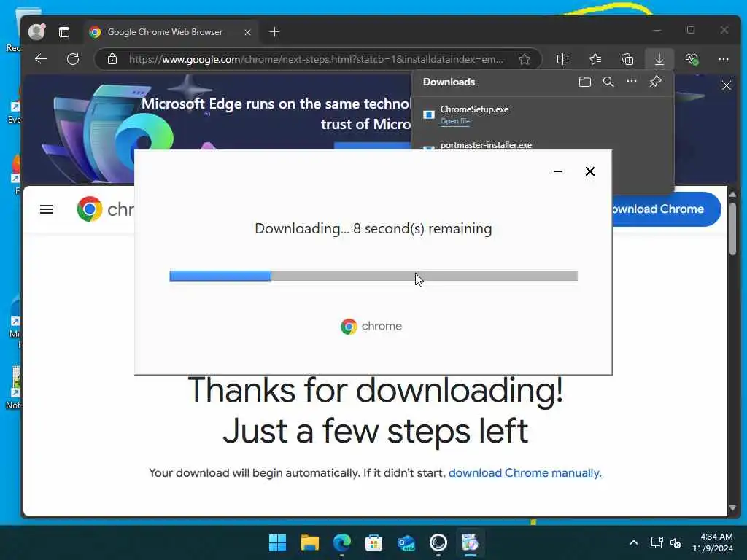747x560 pixels.
Task: Click Open file under ChromeSetup.exe
Action: pos(455,122)
